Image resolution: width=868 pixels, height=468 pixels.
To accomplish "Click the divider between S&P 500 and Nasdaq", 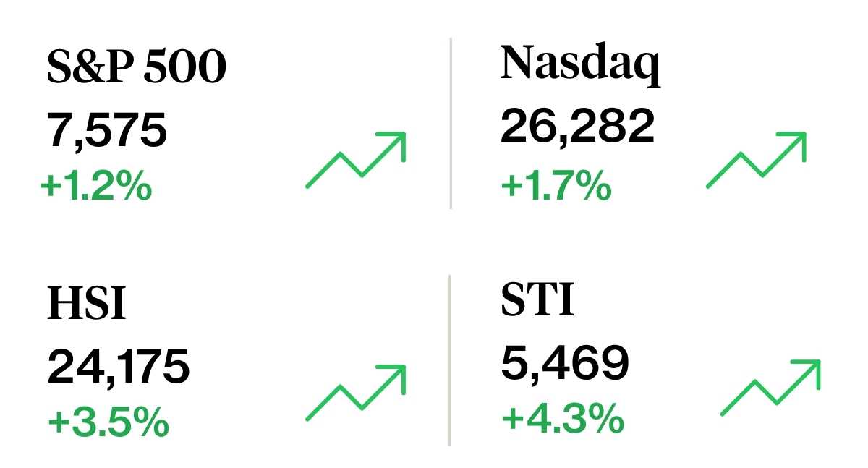I will point(451,124).
